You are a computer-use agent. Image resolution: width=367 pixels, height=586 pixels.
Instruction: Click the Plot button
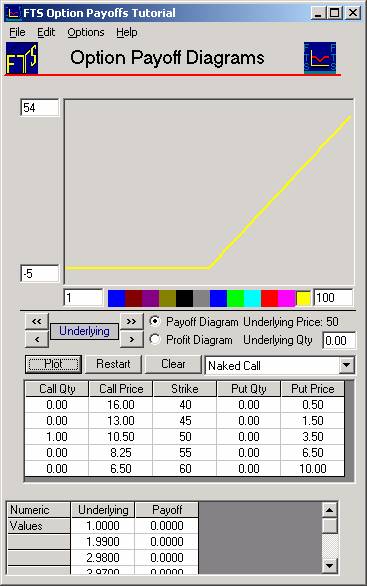click(53, 364)
